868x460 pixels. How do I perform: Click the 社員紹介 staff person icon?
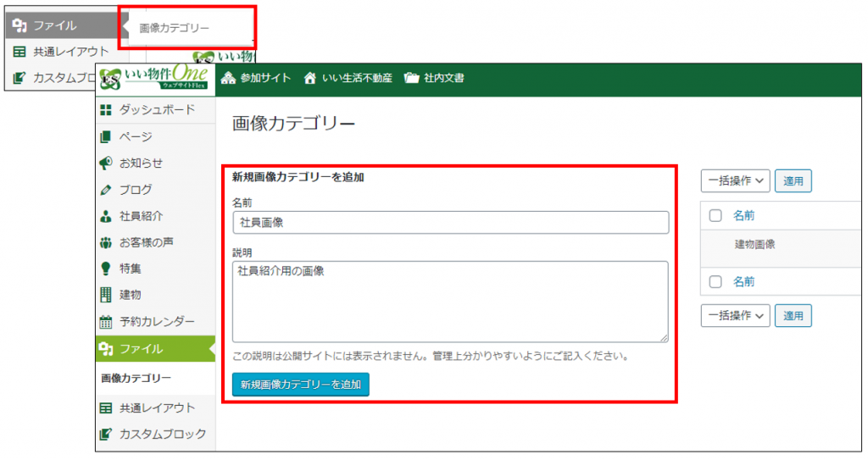(x=106, y=216)
